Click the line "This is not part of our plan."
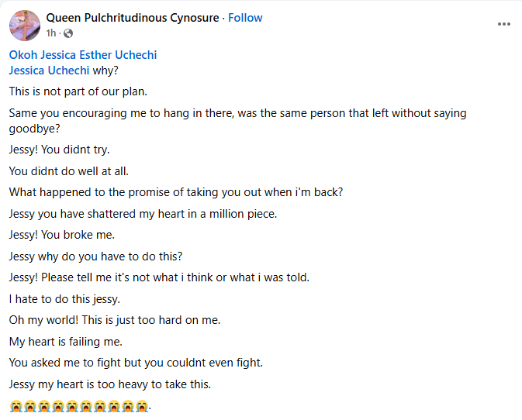Screen dimensions: 522x420 pyautogui.click(x=78, y=91)
